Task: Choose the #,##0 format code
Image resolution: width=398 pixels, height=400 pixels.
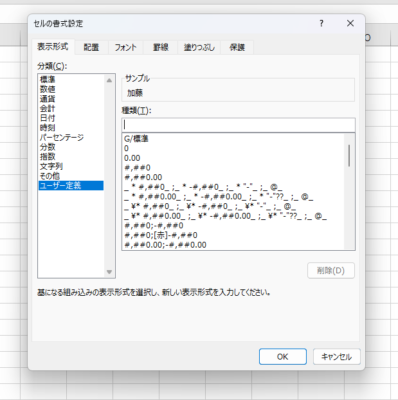Action: 234,168
